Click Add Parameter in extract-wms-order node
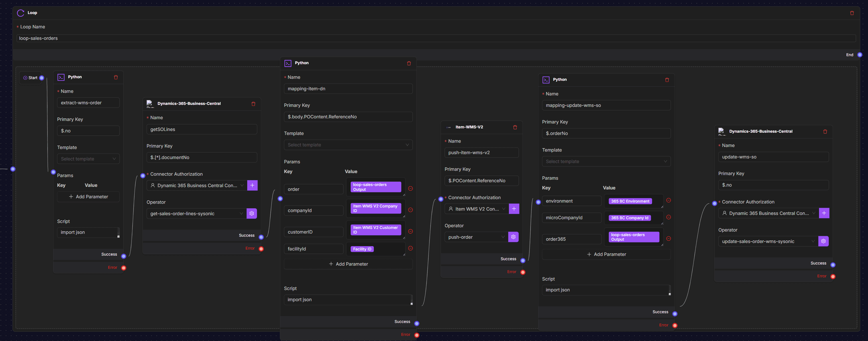The height and width of the screenshot is (341, 868). [88, 197]
